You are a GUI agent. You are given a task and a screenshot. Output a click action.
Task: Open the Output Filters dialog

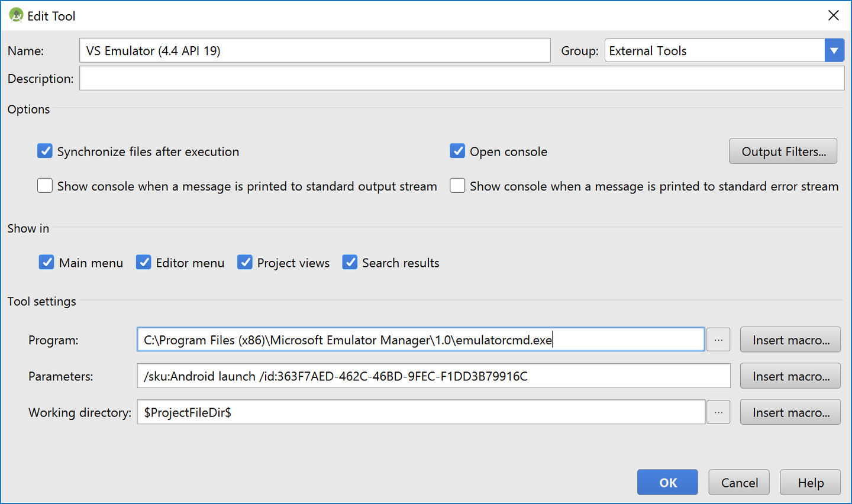click(x=783, y=151)
